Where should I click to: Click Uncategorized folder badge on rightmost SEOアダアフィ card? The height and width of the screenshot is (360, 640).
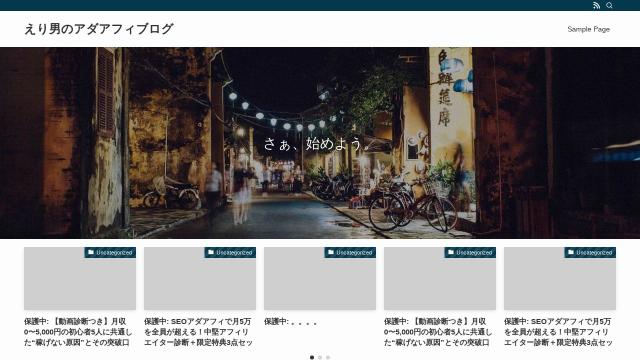pos(590,253)
